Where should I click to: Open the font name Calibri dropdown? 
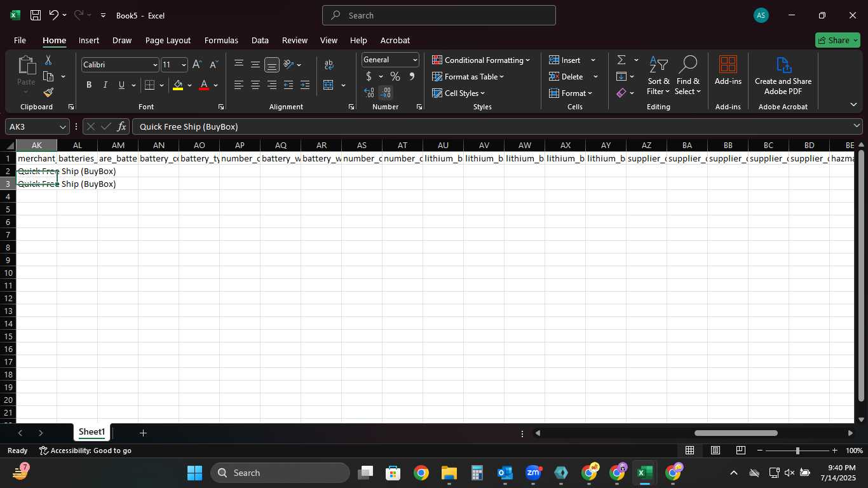click(154, 65)
